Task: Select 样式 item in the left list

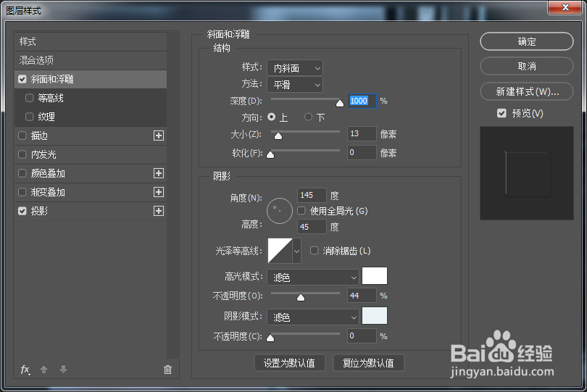Action: (91, 41)
